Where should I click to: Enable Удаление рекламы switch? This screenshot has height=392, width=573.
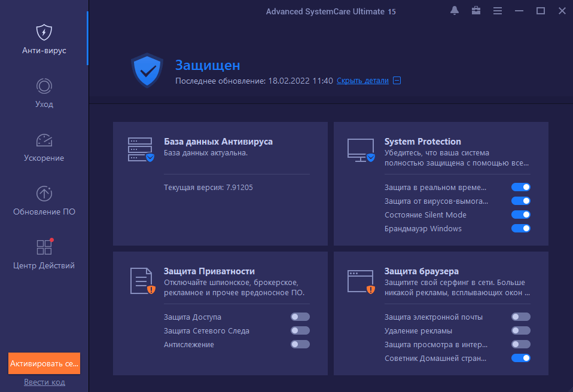(x=521, y=330)
